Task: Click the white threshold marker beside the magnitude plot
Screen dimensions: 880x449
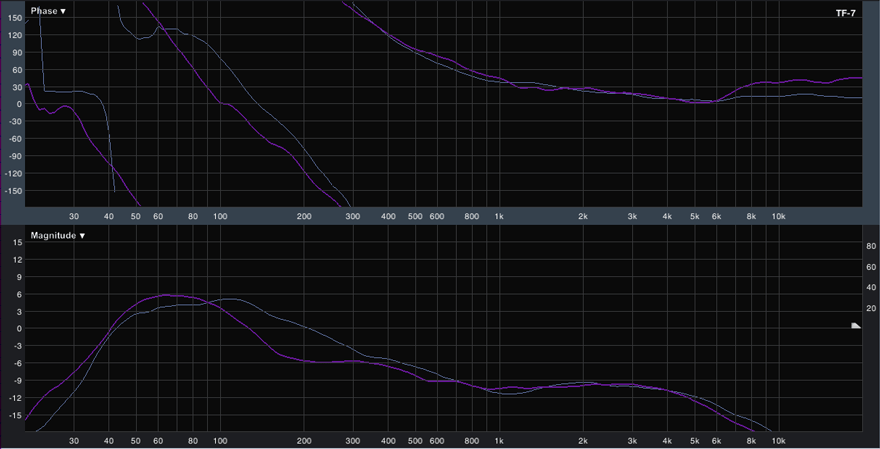Action: coord(856,326)
